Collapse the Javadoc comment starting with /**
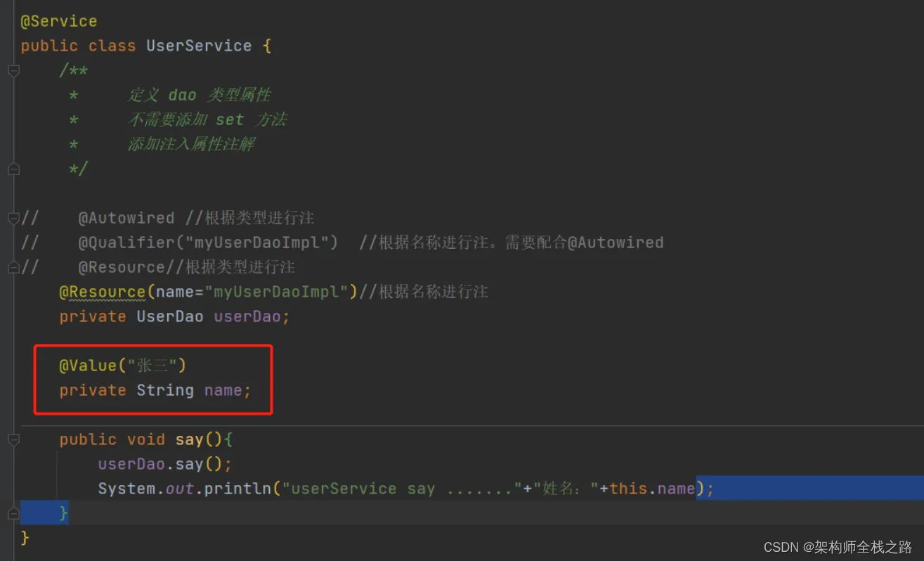Screen dimensions: 924x561 tap(13, 70)
